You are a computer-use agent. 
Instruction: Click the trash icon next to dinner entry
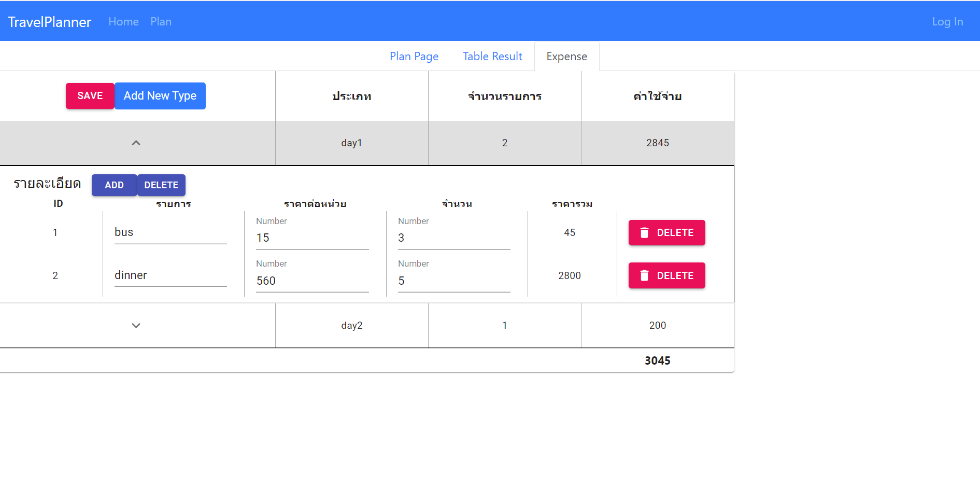click(645, 275)
